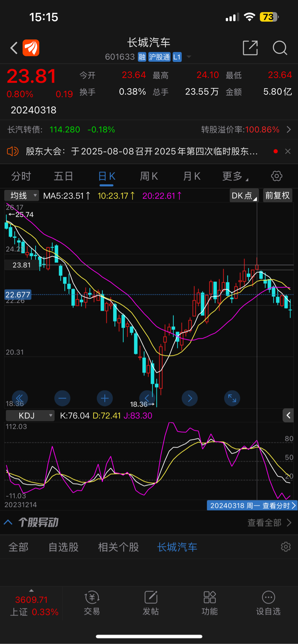Screen dimensions: 298x644
Task: Tap the iOS home indicator bar
Action: tap(149, 636)
